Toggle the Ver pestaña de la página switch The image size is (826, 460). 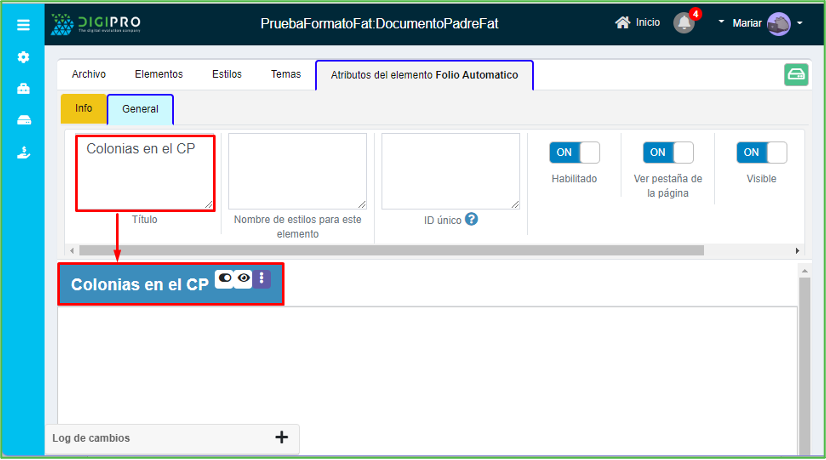tap(668, 152)
